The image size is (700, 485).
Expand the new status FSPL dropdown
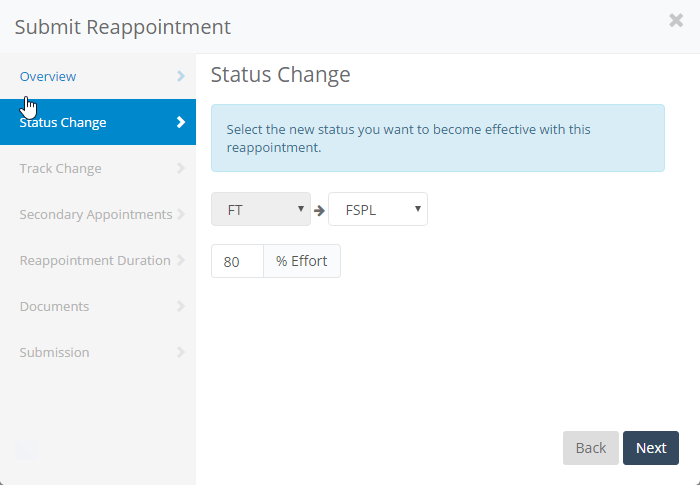point(378,209)
